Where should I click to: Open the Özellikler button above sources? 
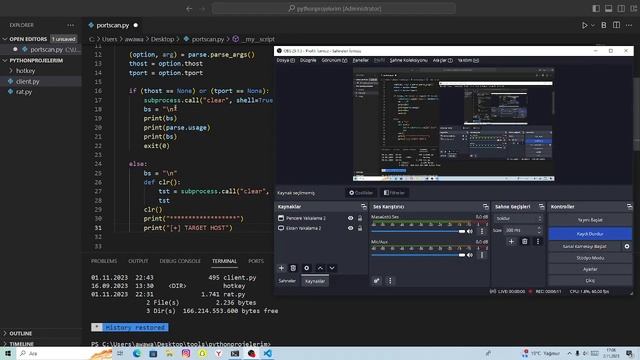tap(361, 193)
